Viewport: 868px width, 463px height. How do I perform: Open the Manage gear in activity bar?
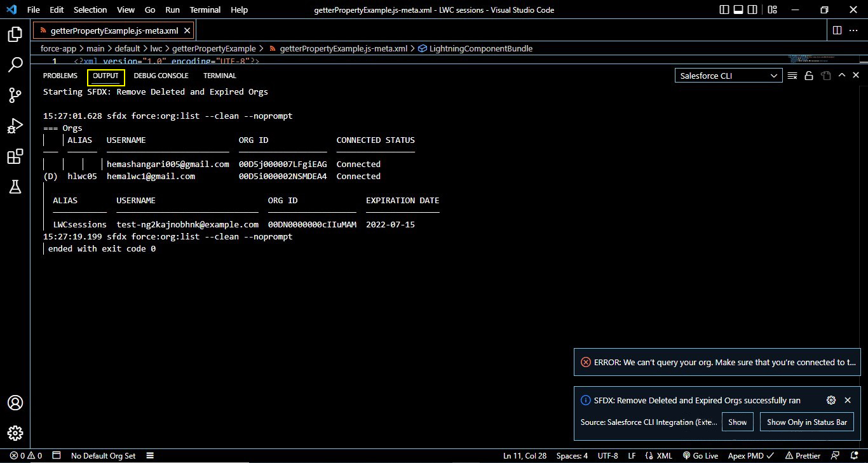pyautogui.click(x=15, y=433)
